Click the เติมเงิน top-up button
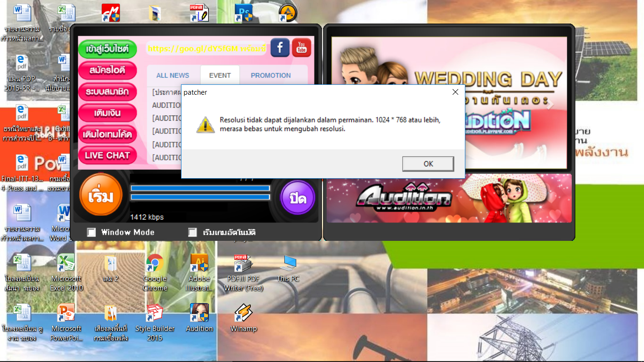Viewport: 644px width, 362px height. (x=107, y=113)
